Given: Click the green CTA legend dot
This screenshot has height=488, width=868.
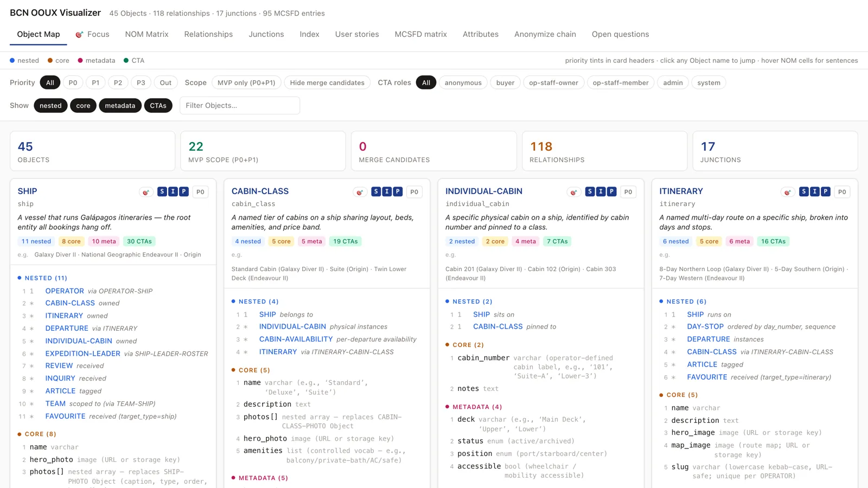Looking at the screenshot, I should pos(126,61).
